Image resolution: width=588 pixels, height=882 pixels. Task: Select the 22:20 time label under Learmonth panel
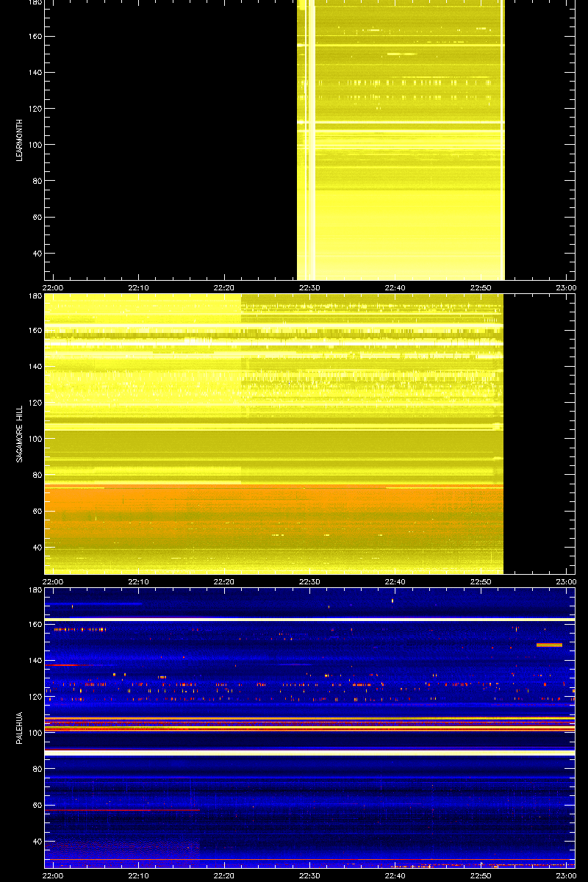tap(224, 288)
